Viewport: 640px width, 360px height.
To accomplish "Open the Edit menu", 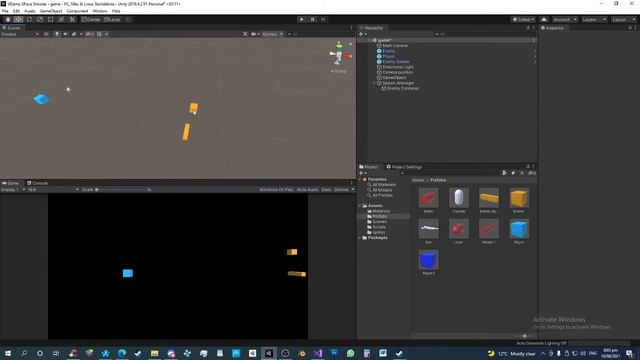I will click(x=16, y=11).
